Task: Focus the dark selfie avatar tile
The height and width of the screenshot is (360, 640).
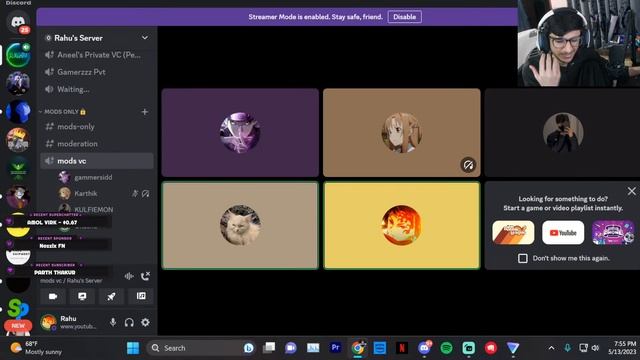Action: point(562,133)
